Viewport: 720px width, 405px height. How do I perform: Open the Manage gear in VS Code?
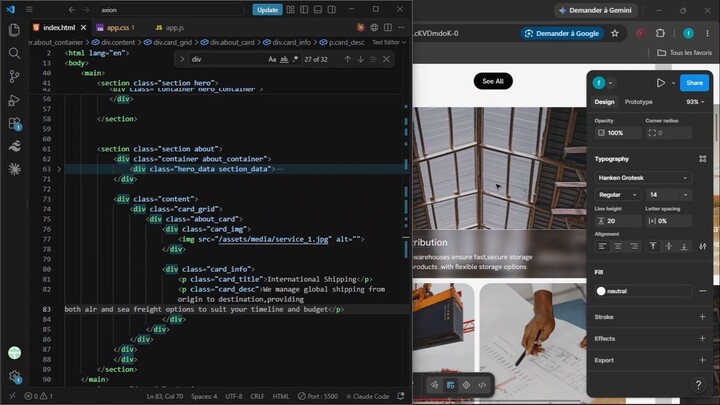[14, 377]
